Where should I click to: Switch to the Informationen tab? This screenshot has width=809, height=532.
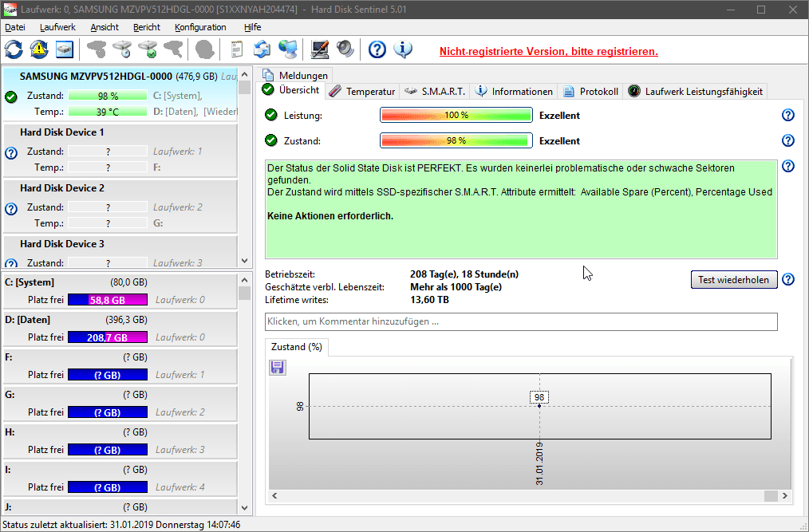514,92
